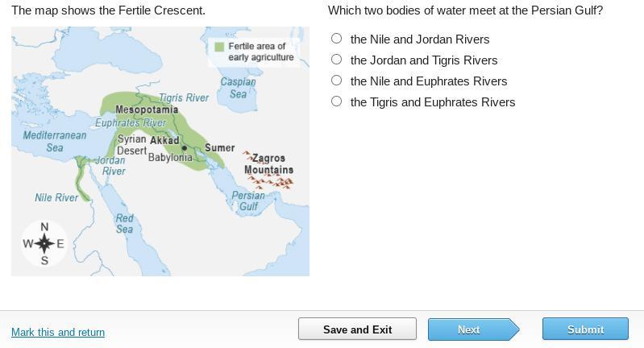Select the Nile and Jordan Rivers option
Viewport: 644px width, 348px height.
coord(337,39)
